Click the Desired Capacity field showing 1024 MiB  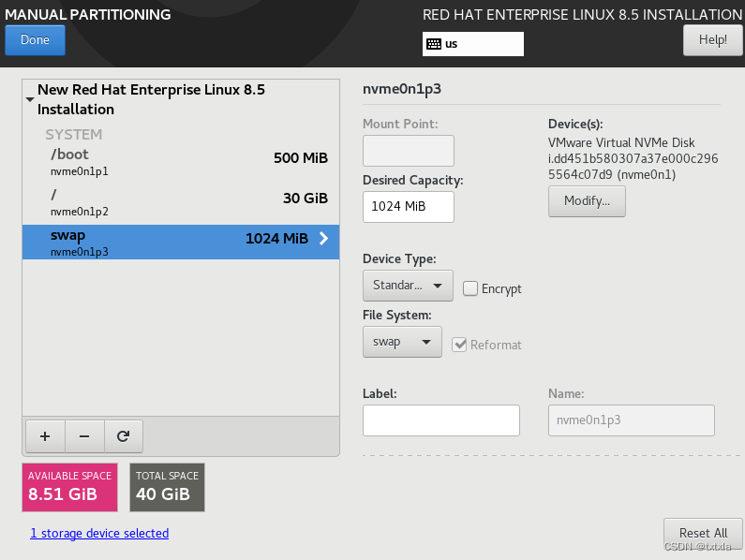[409, 207]
